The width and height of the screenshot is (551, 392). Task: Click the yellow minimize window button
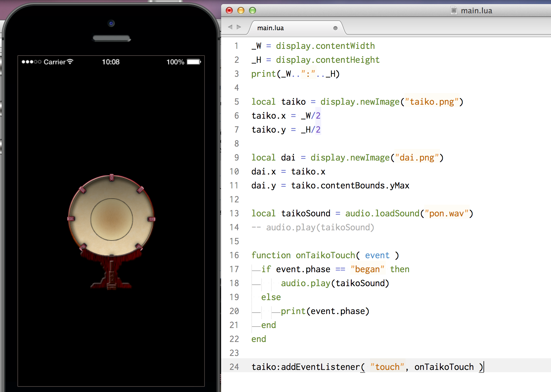pos(241,11)
